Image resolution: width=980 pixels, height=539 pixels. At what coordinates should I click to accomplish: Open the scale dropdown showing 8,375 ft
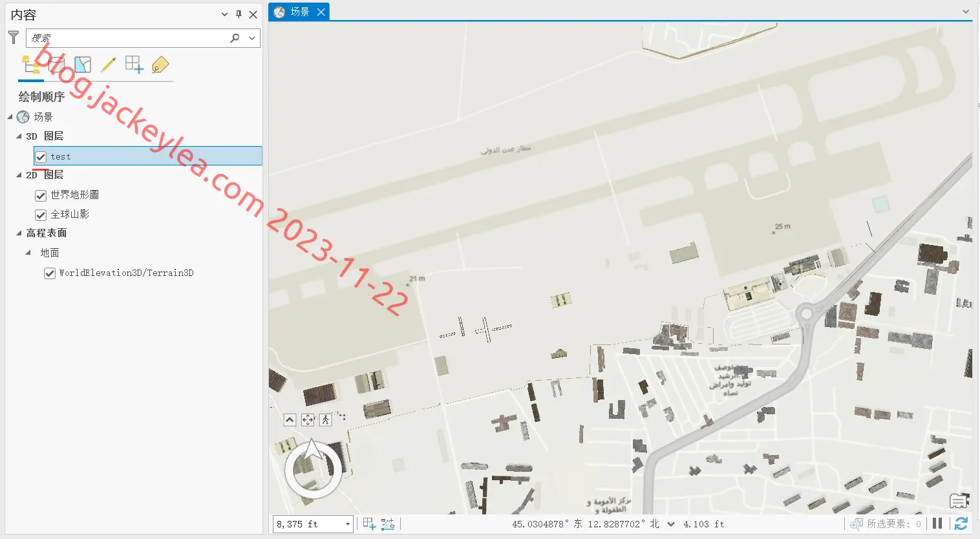coord(348,524)
